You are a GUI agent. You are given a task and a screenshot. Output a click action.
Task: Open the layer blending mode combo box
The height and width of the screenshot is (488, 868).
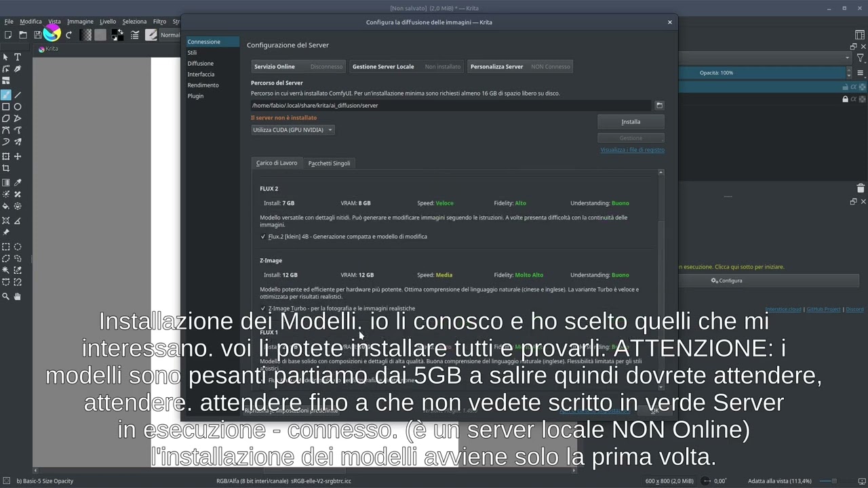764,58
